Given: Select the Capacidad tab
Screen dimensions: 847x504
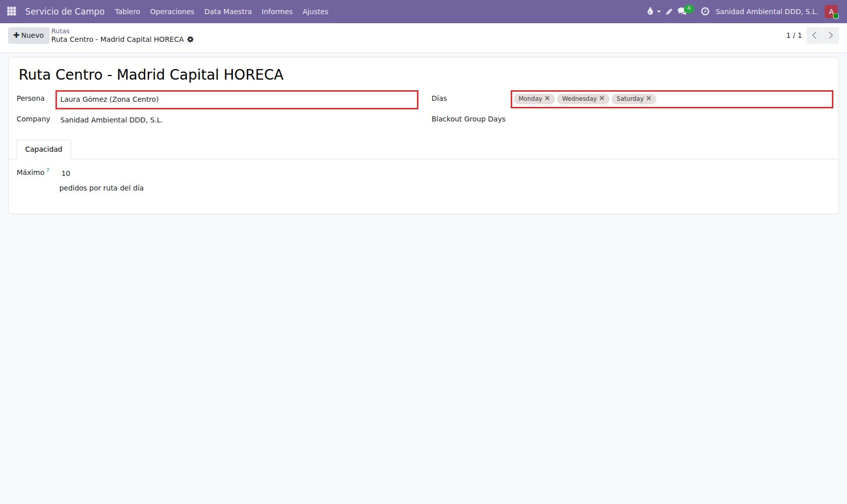Looking at the screenshot, I should point(44,149).
